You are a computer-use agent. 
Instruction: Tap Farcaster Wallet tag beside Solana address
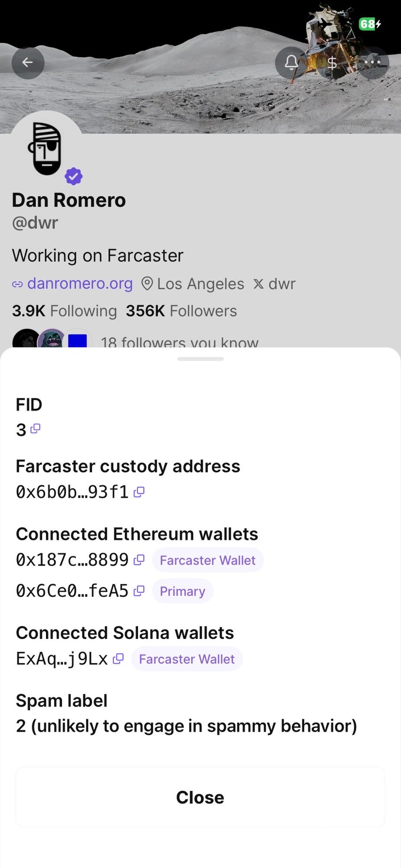coord(187,659)
